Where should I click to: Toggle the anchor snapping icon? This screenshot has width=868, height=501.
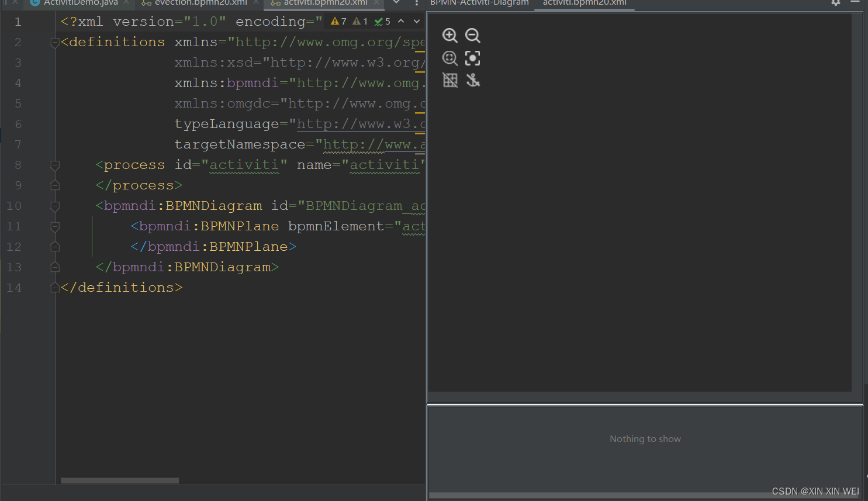[x=473, y=80]
